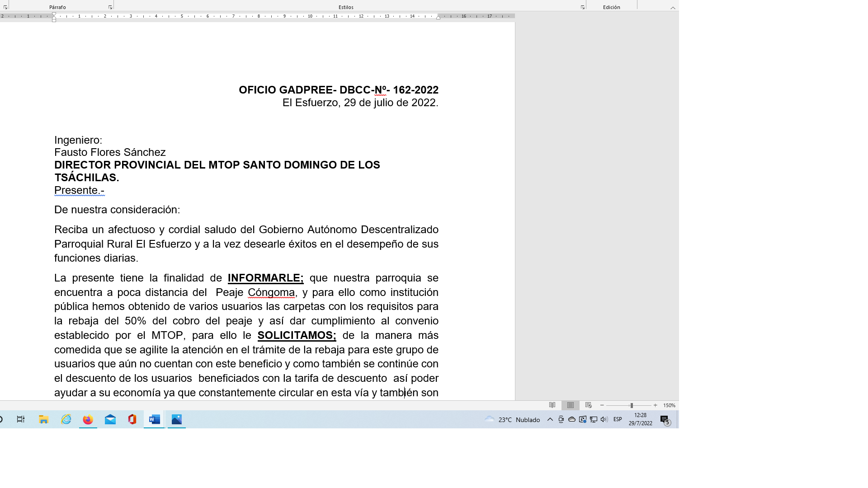
Task: Open File Explorer from taskbar
Action: pyautogui.click(x=43, y=420)
